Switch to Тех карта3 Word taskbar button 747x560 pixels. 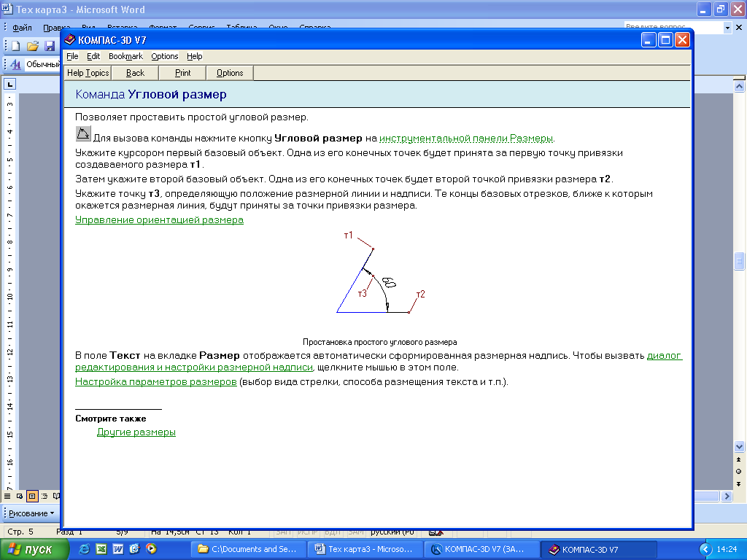coord(365,549)
